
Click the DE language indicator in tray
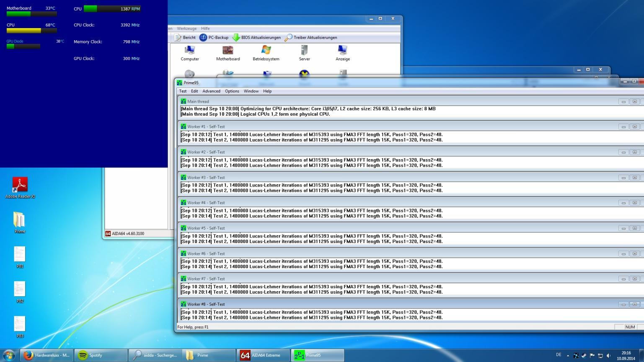point(559,355)
